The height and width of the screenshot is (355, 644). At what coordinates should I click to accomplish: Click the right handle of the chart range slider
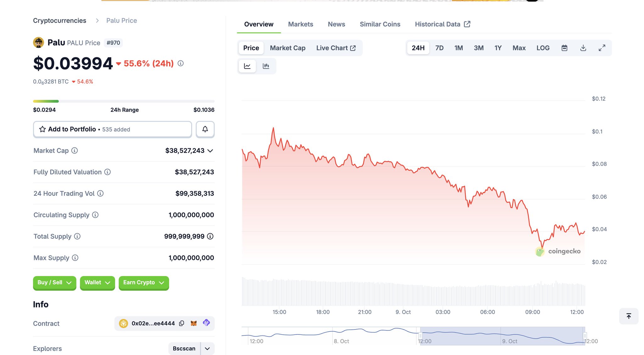[585, 336]
